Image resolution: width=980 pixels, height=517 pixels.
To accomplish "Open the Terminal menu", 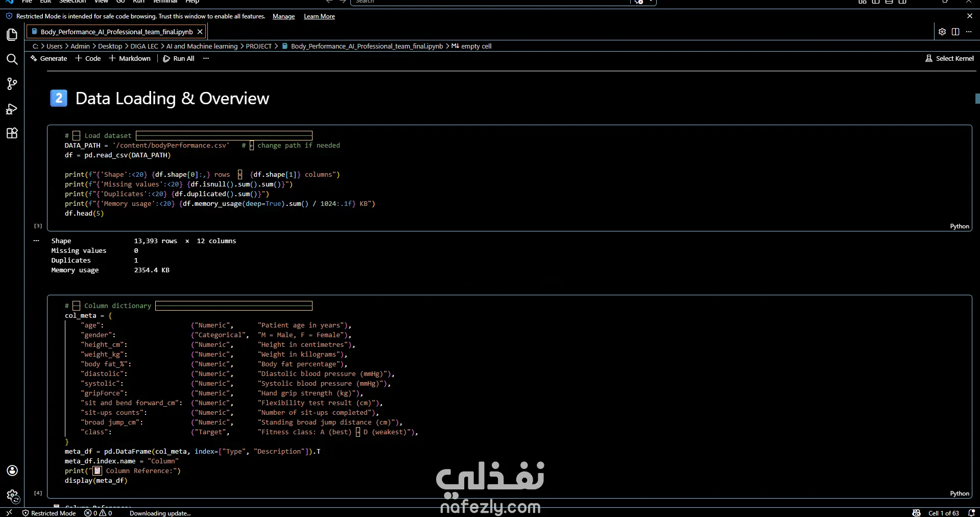I will 165,2.
